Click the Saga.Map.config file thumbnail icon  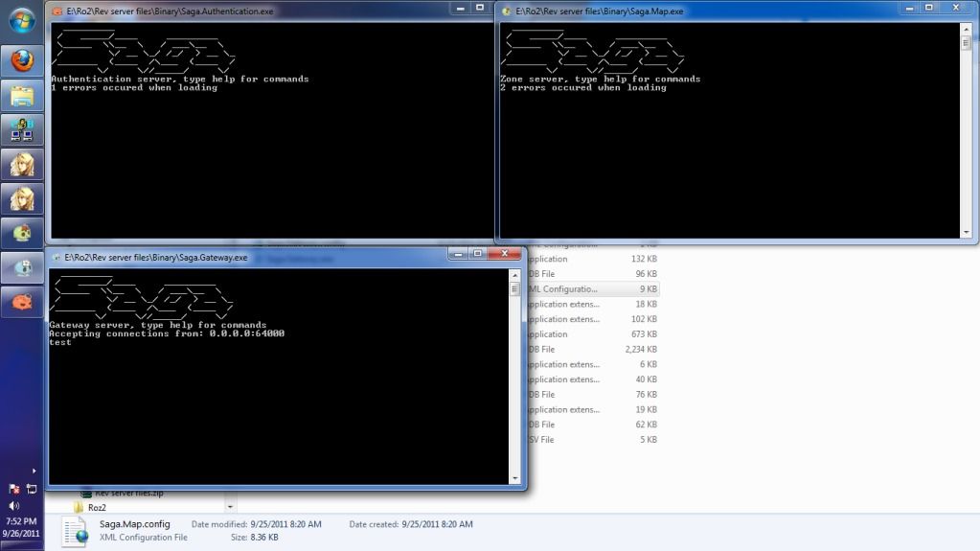coord(76,531)
